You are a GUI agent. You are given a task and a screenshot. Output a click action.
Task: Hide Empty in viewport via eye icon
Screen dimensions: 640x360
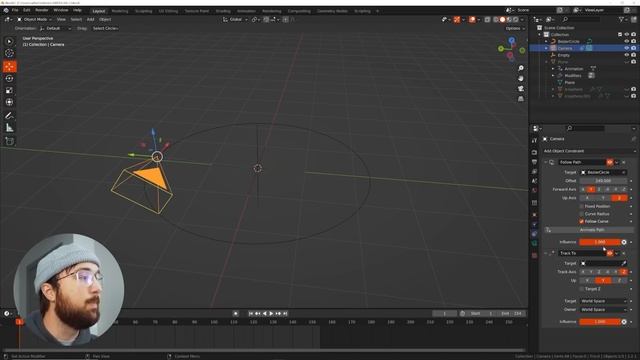(627, 55)
